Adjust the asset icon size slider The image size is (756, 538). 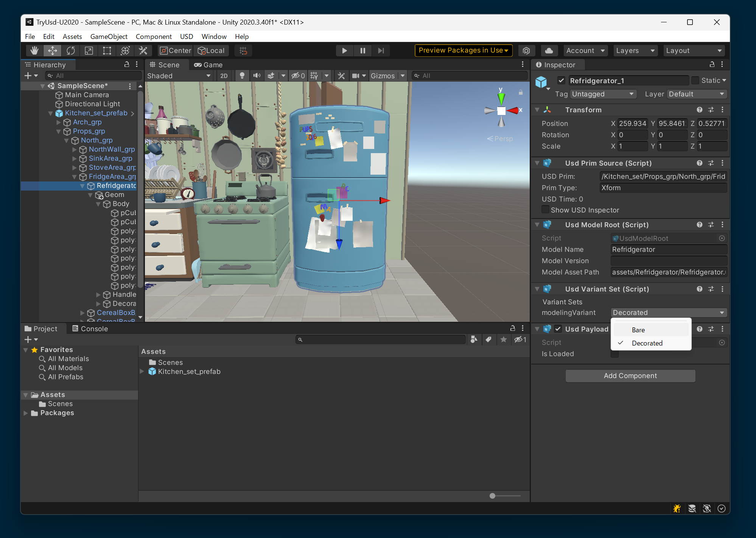click(x=492, y=496)
